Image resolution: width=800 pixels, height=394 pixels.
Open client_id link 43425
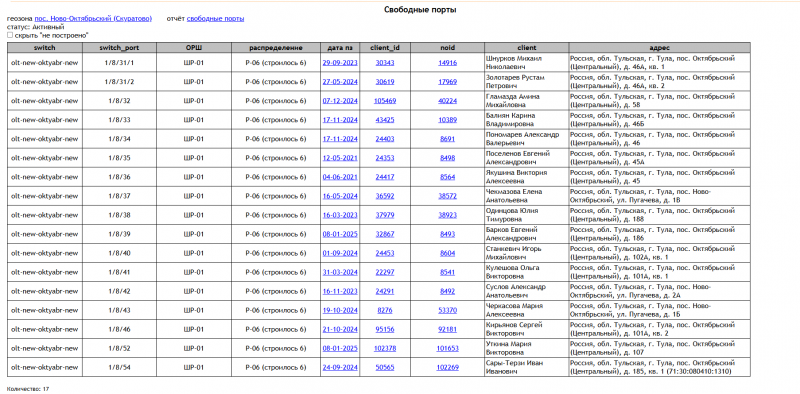tap(385, 120)
